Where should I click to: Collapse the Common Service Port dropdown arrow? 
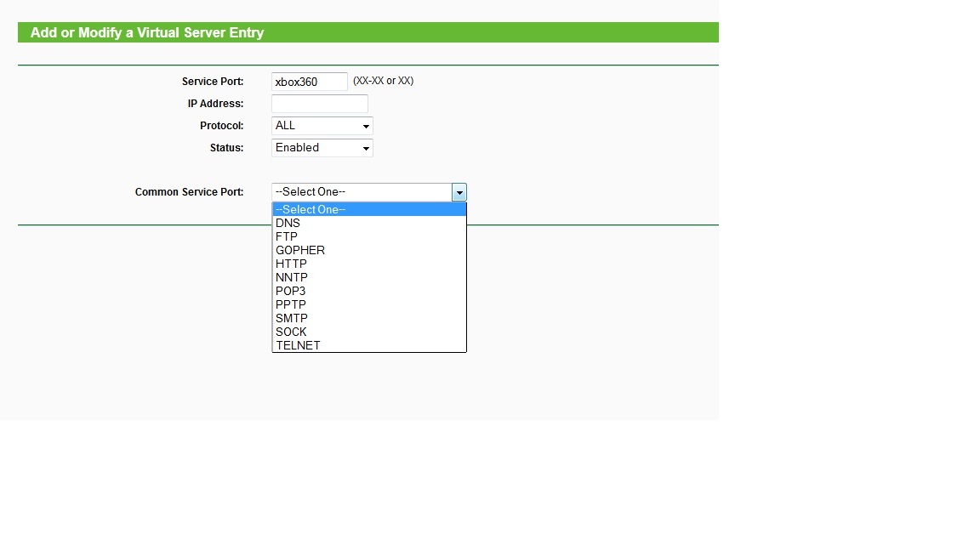[459, 192]
